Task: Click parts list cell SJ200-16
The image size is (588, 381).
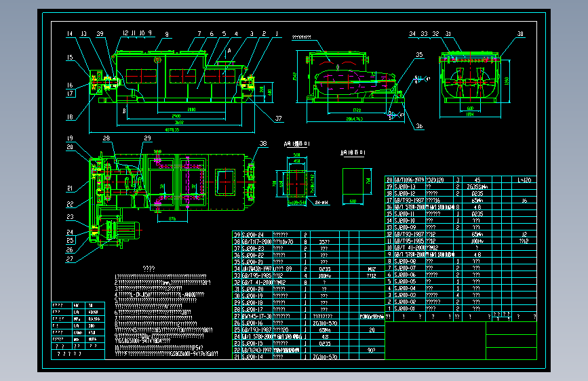Action: [x=253, y=323]
